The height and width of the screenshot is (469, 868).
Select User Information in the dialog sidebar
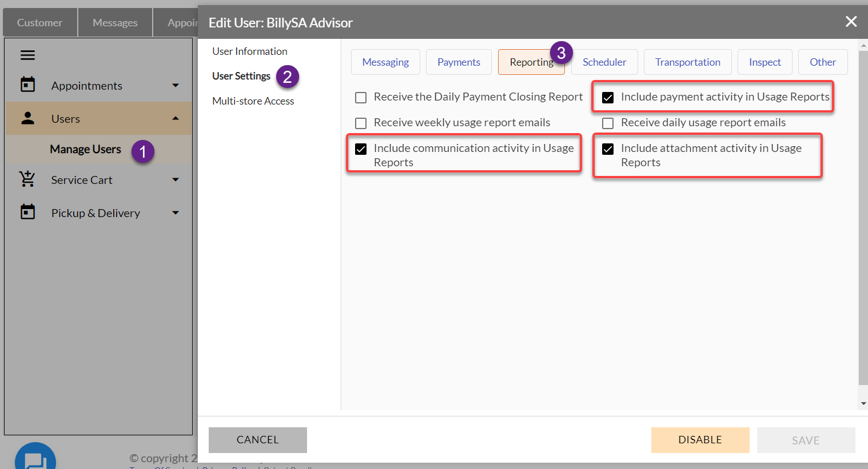point(250,51)
